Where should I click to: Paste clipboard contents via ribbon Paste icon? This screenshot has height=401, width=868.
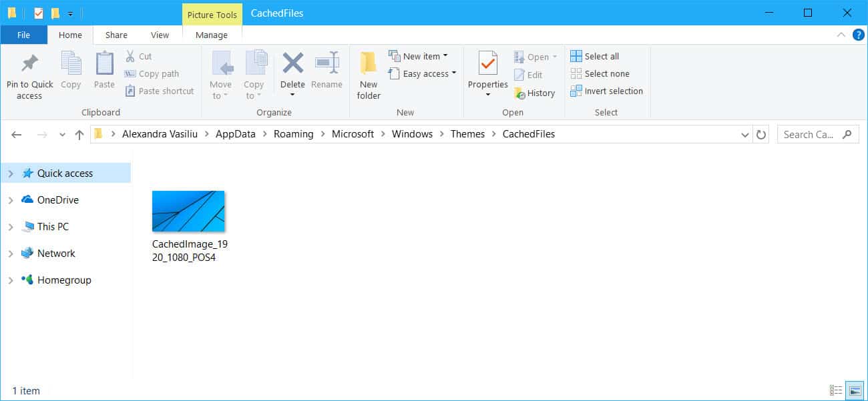[103, 70]
